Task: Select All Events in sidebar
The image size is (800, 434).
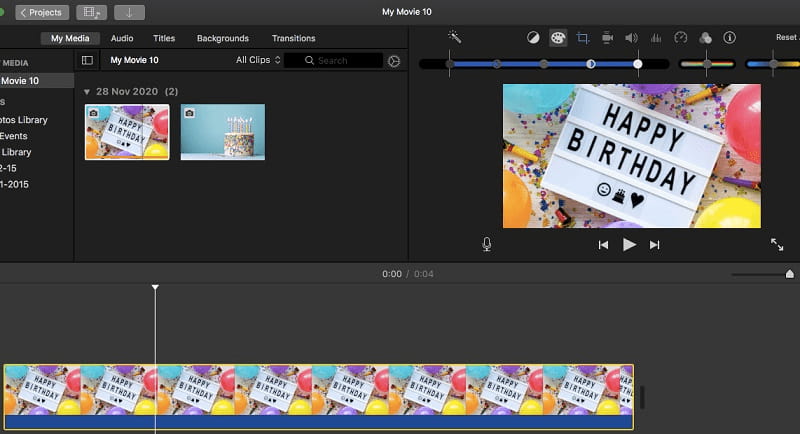Action: [x=14, y=136]
